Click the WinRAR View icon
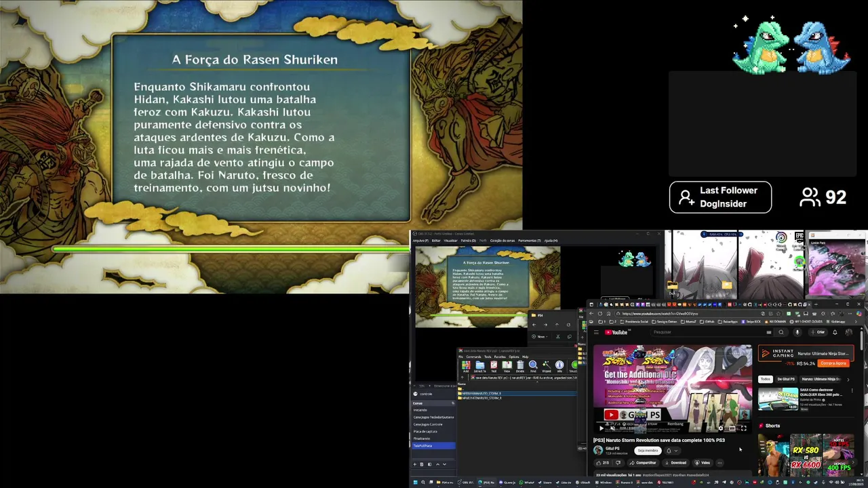This screenshot has width=868, height=488. (507, 366)
